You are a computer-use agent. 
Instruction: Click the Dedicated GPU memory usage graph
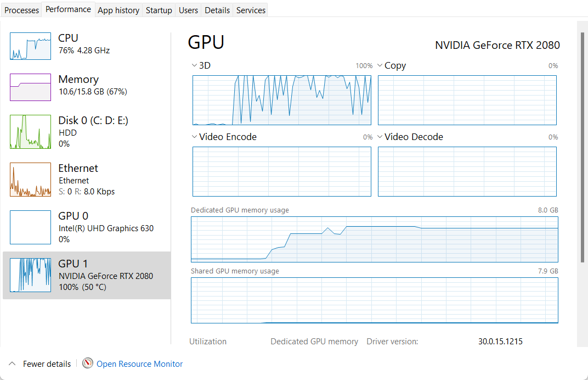(x=374, y=239)
